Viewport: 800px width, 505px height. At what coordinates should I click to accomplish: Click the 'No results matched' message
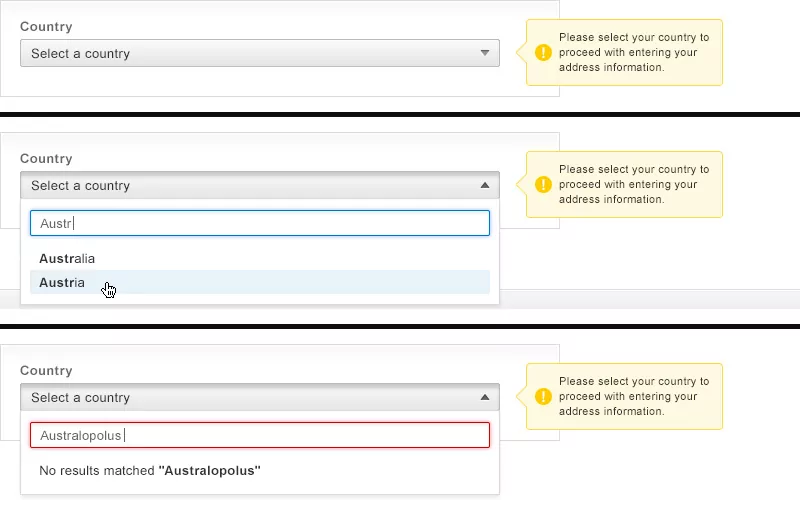coord(150,470)
